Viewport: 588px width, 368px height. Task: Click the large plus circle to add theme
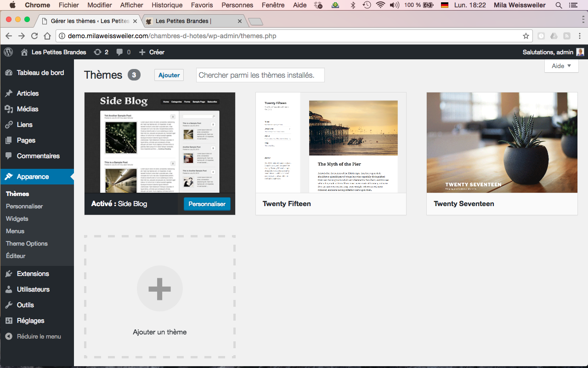tap(160, 289)
